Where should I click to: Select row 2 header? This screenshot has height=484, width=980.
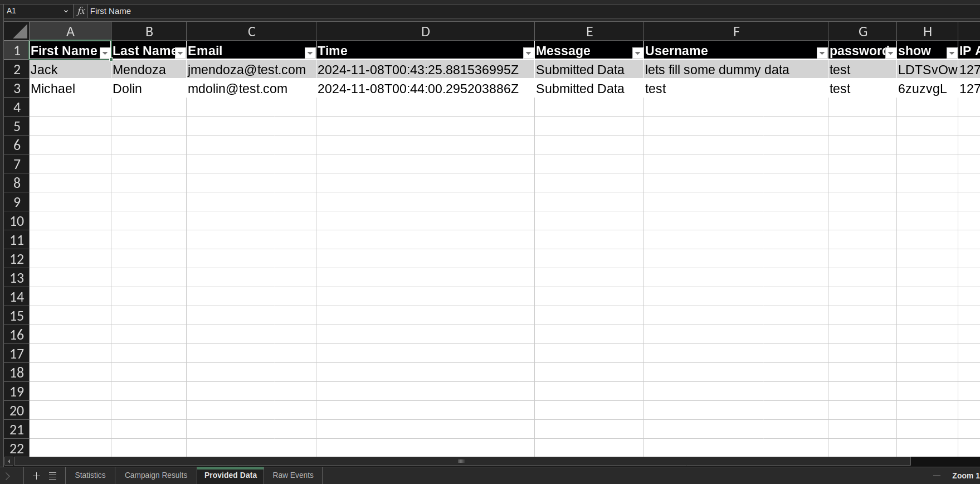pos(17,70)
